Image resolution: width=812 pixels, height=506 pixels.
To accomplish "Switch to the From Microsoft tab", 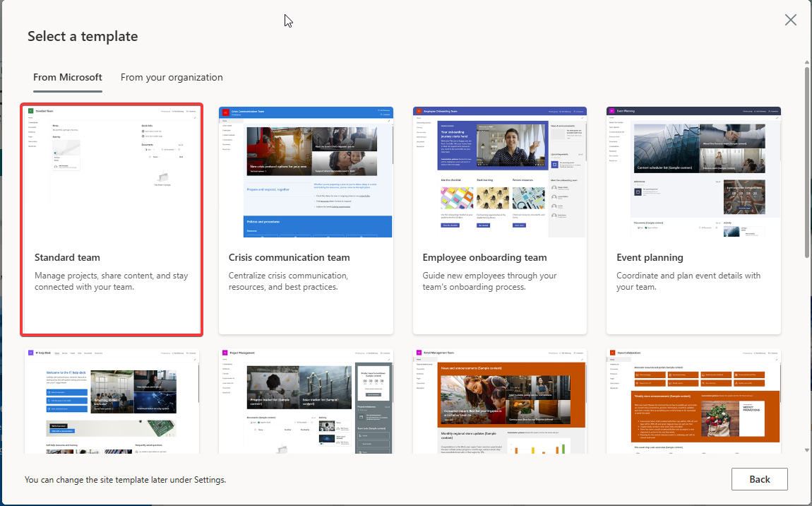I will click(x=67, y=77).
